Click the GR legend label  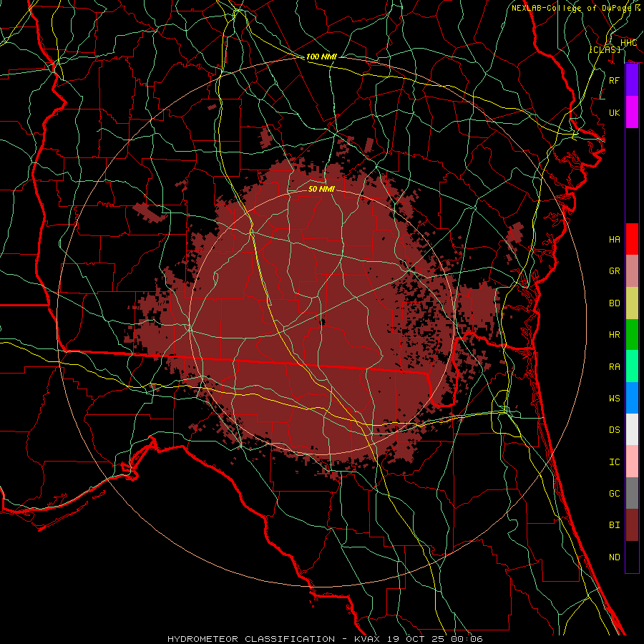click(615, 271)
